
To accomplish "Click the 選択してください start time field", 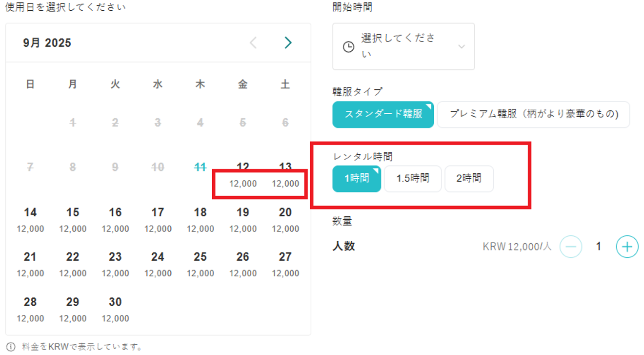I will pos(403,46).
